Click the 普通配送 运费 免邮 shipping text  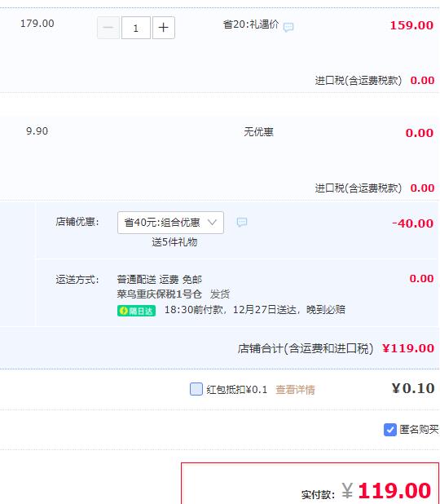click(x=160, y=280)
